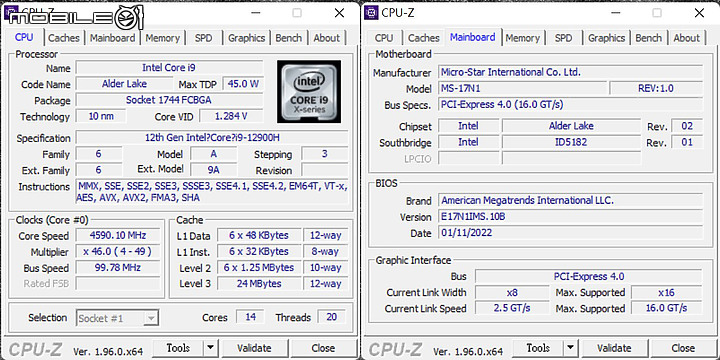Screen dimensions: 720x360
Task: Maximize button of right CPU-Z window
Action: [x=657, y=13]
